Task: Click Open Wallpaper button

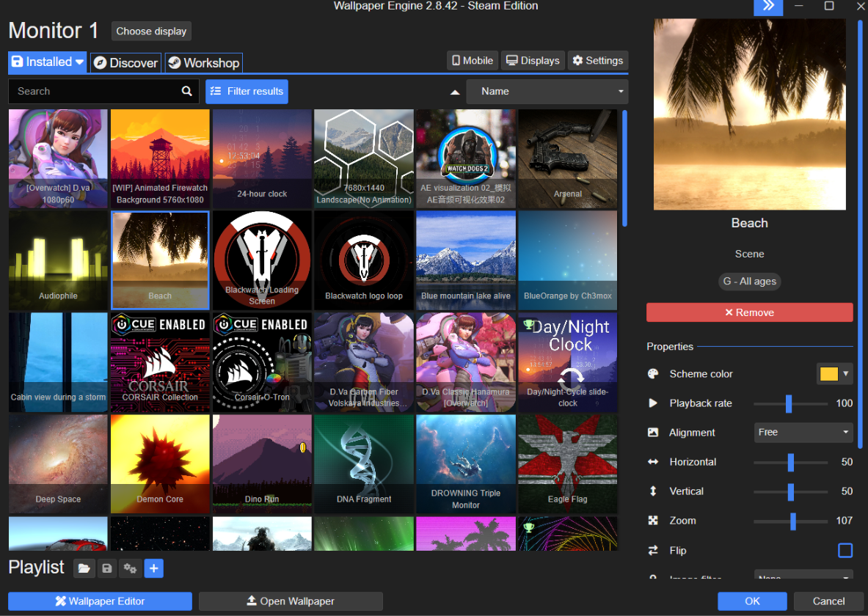Action: coord(291,601)
